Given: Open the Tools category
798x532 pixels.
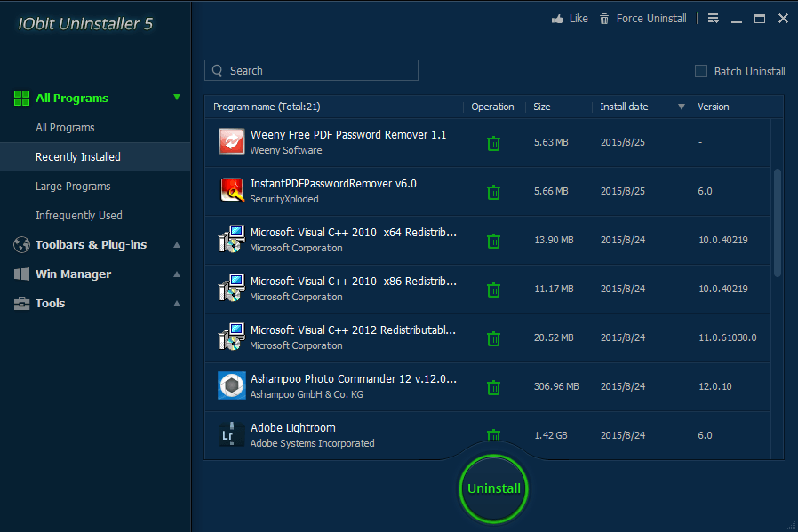Looking at the screenshot, I should [x=51, y=304].
